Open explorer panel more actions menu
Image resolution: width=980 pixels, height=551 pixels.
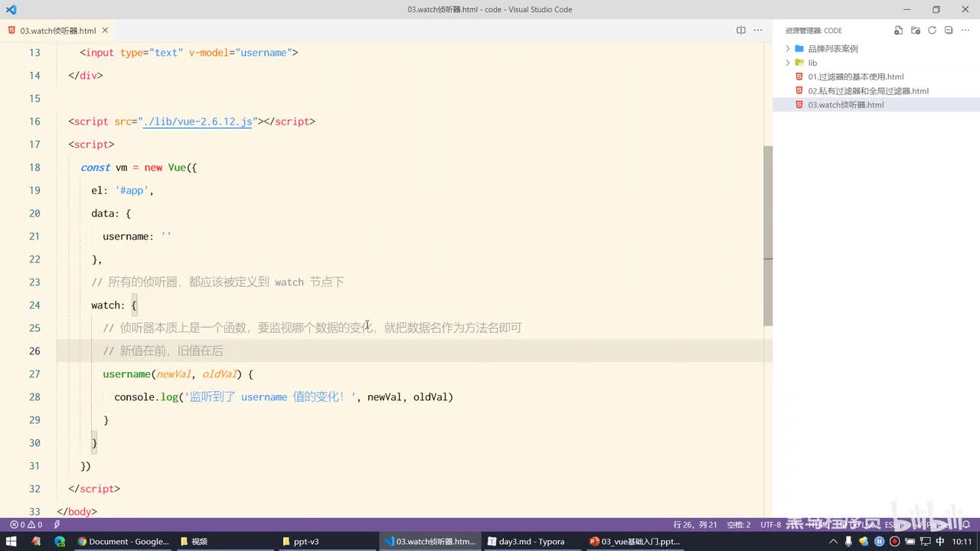pos(965,31)
